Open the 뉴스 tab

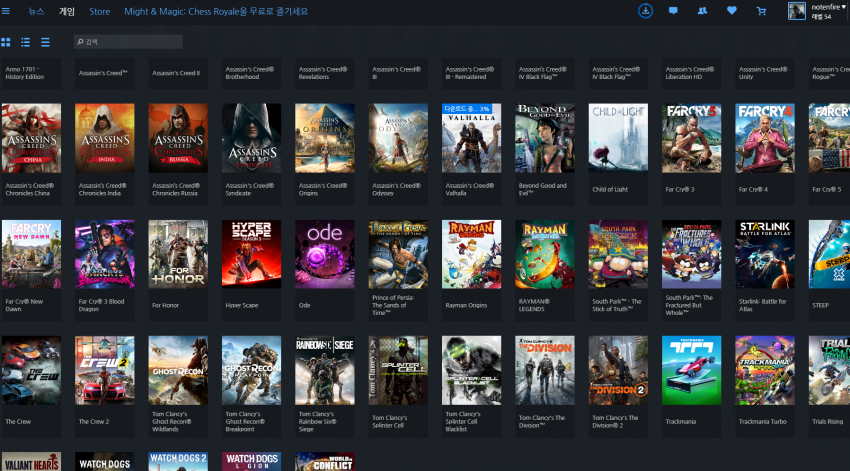pyautogui.click(x=36, y=11)
